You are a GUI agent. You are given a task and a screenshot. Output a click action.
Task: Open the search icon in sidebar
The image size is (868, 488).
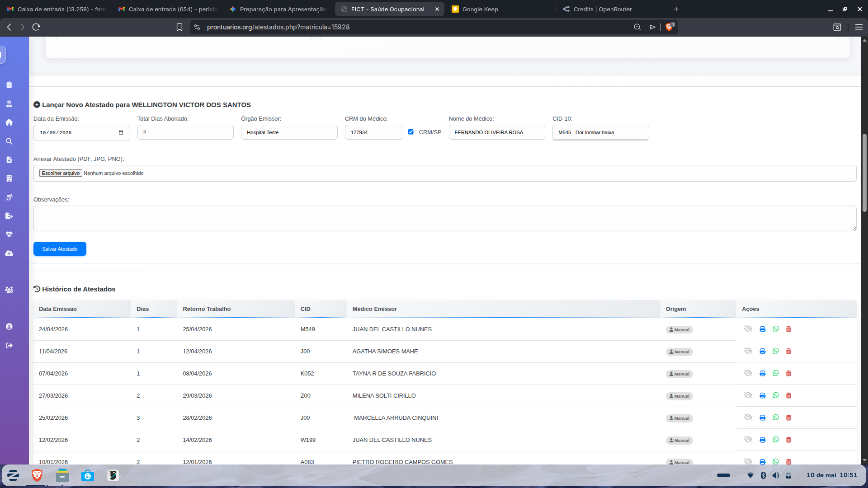pyautogui.click(x=9, y=141)
